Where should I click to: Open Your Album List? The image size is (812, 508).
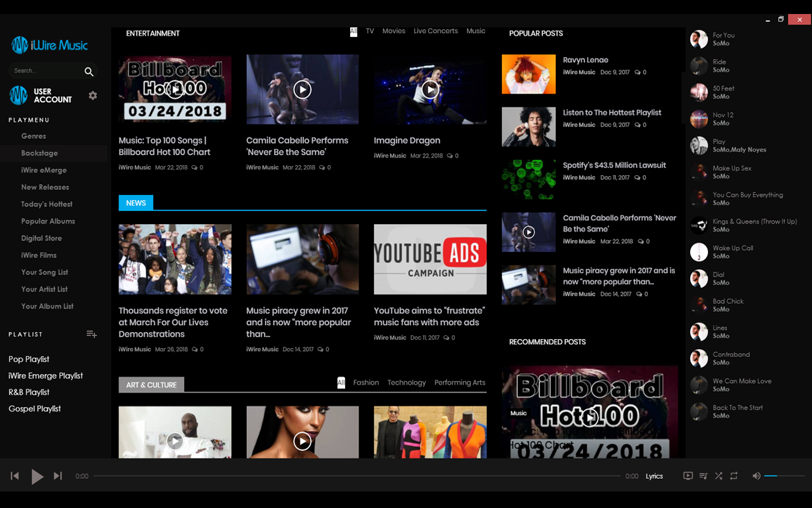click(x=48, y=306)
